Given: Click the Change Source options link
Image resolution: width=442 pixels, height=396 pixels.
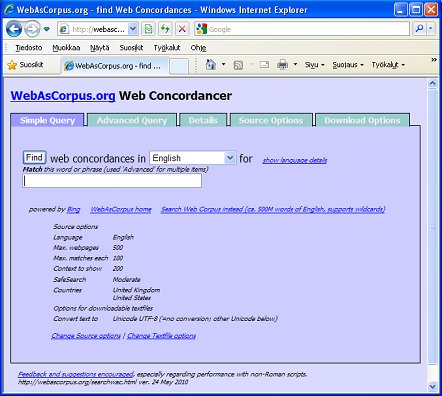Looking at the screenshot, I should pos(86,336).
